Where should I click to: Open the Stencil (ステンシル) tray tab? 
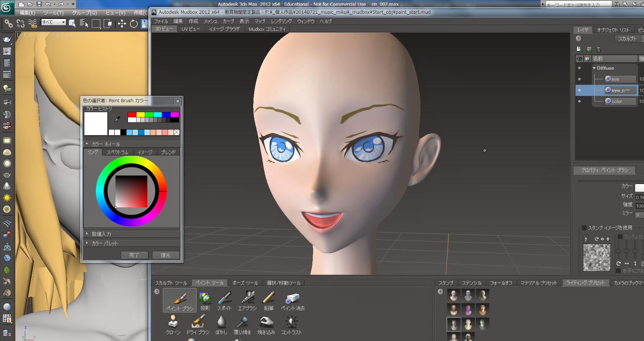pyautogui.click(x=471, y=283)
